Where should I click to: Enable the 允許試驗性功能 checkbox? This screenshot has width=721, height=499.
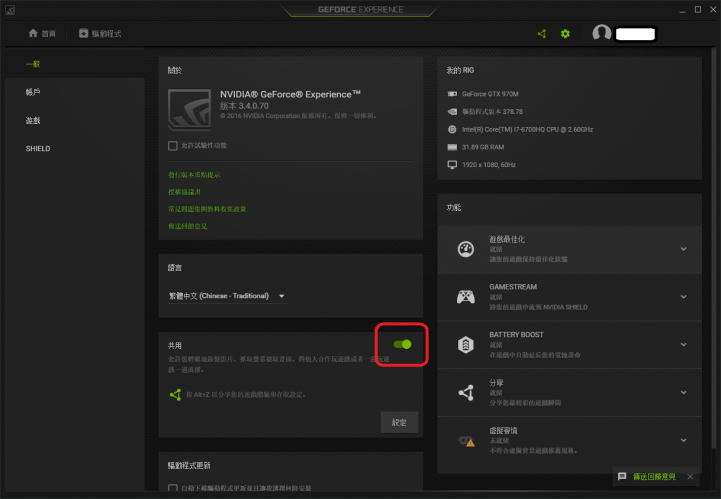tap(173, 146)
